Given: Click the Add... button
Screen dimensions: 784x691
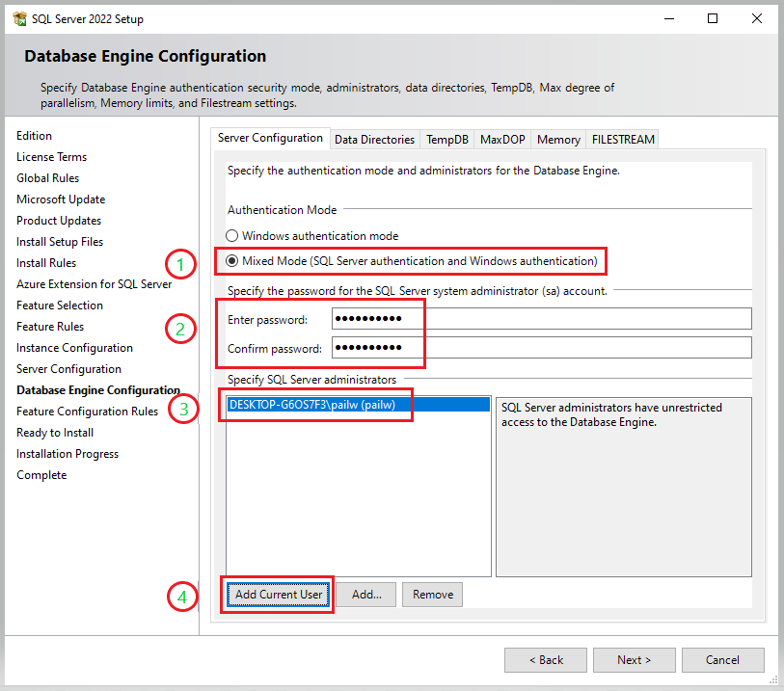Looking at the screenshot, I should click(x=366, y=595).
